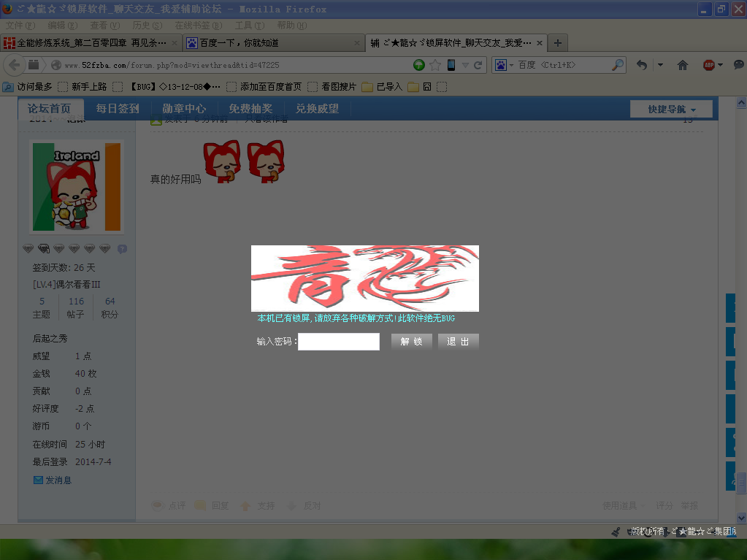This screenshot has width=747, height=560.
Task: Click the mobile phone icon in address bar
Action: point(451,65)
